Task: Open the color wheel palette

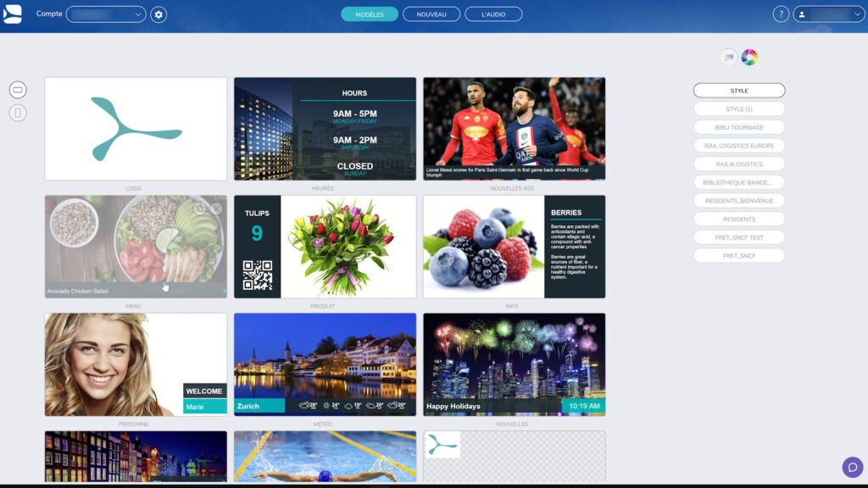Action: click(x=749, y=57)
